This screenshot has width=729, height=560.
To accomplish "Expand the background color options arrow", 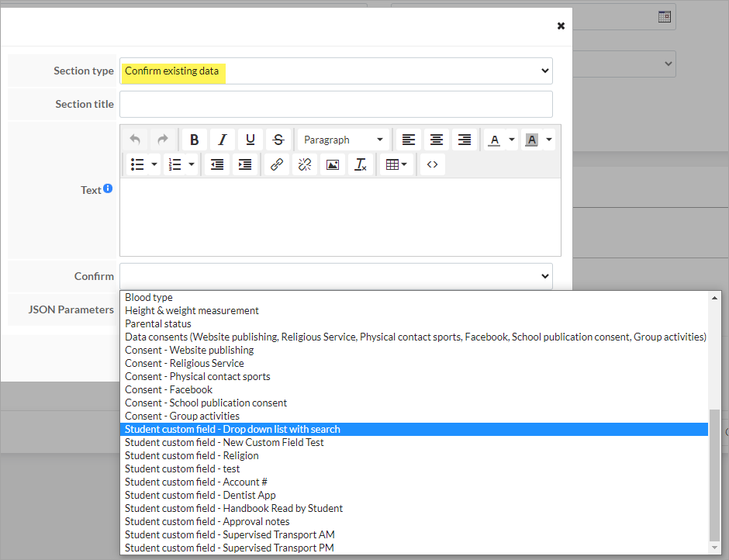I will click(x=548, y=140).
